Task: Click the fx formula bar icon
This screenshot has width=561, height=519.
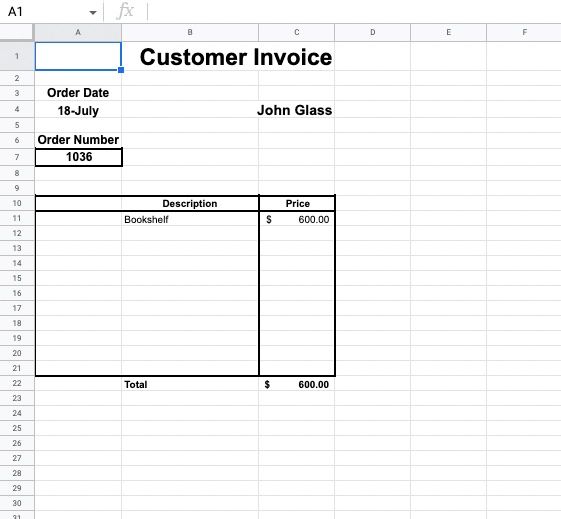Action: (125, 11)
